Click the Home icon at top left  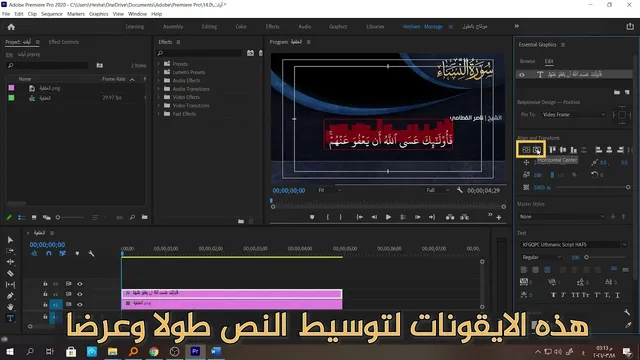(11, 27)
